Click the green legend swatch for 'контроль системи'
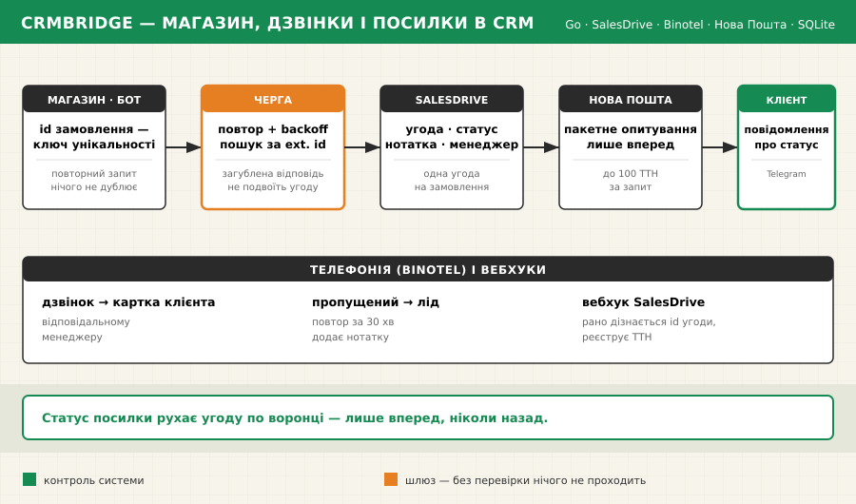856x504 pixels. coord(29,479)
